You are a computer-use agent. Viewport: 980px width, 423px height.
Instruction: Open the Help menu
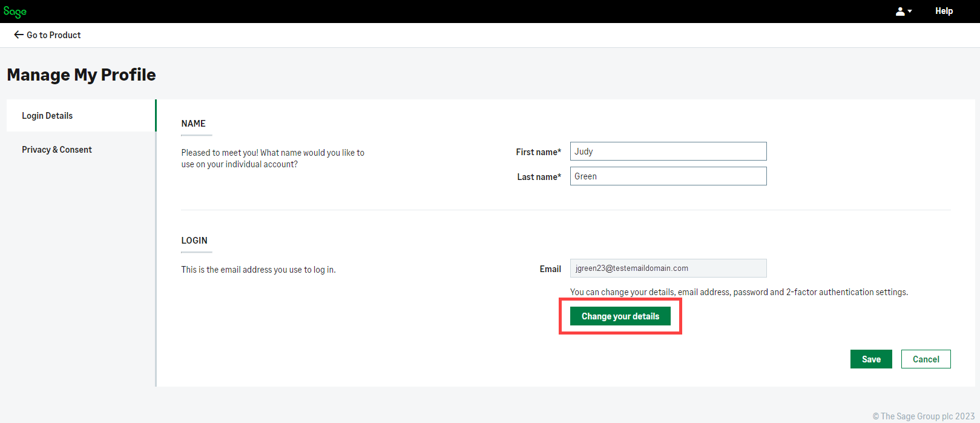point(944,11)
